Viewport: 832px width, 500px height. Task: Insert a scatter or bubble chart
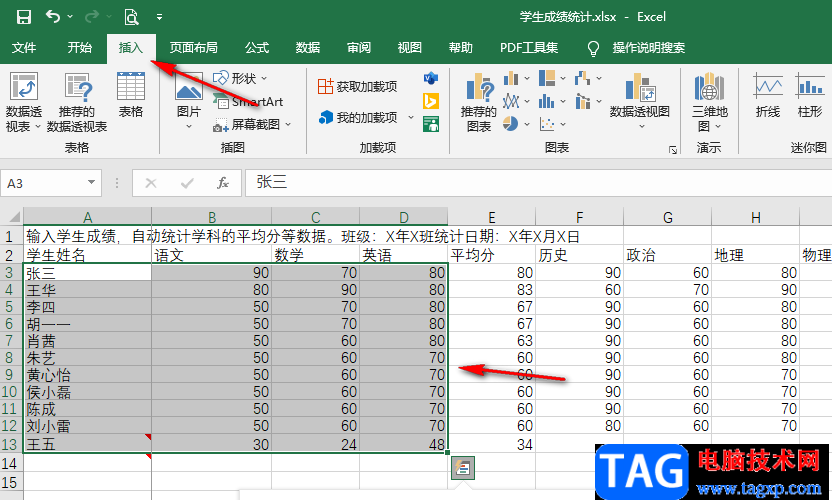[547, 124]
